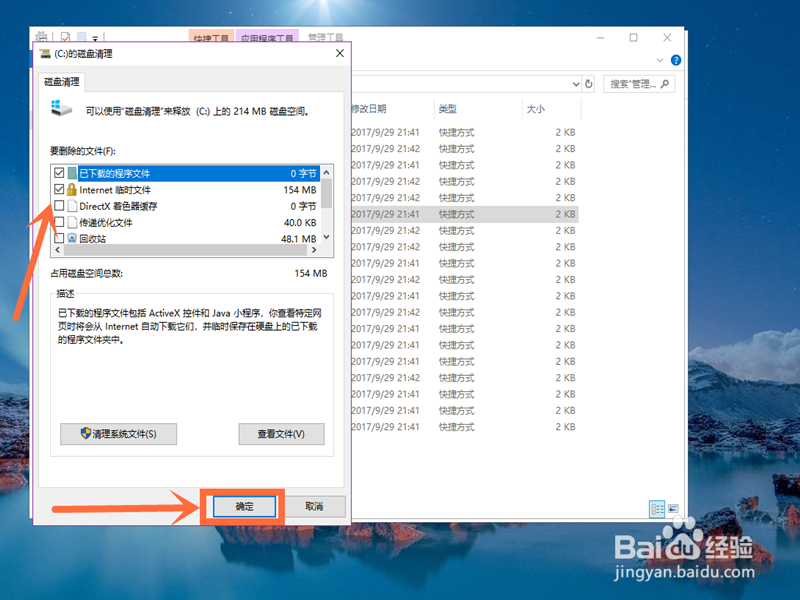Click the file list scroll down arrow
This screenshot has height=600, width=800.
click(327, 237)
